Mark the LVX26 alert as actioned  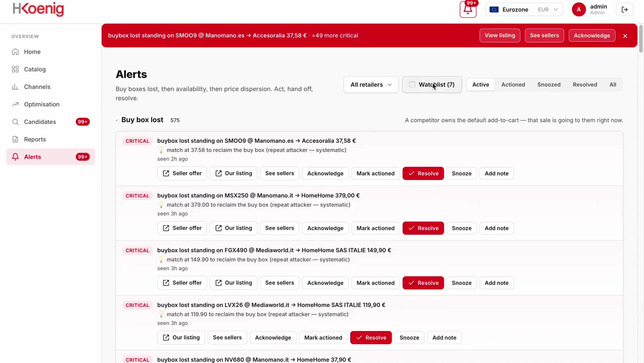[323, 338]
